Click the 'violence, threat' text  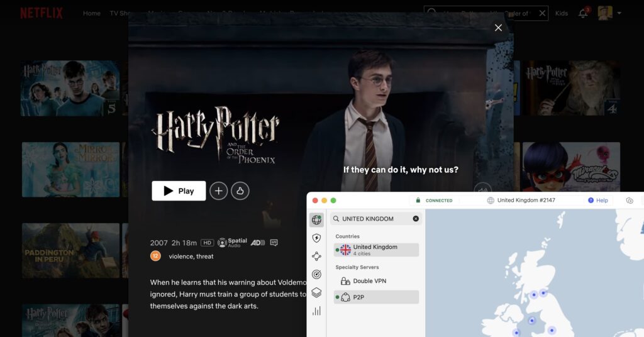tap(191, 256)
